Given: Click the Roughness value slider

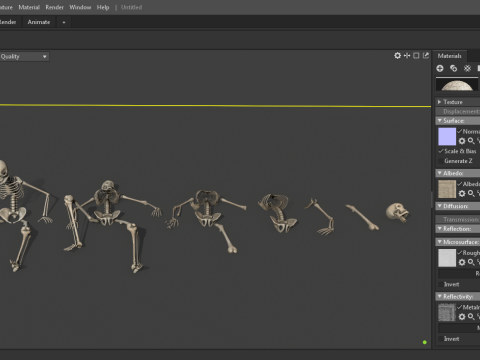Looking at the screenshot, I should [459, 274].
